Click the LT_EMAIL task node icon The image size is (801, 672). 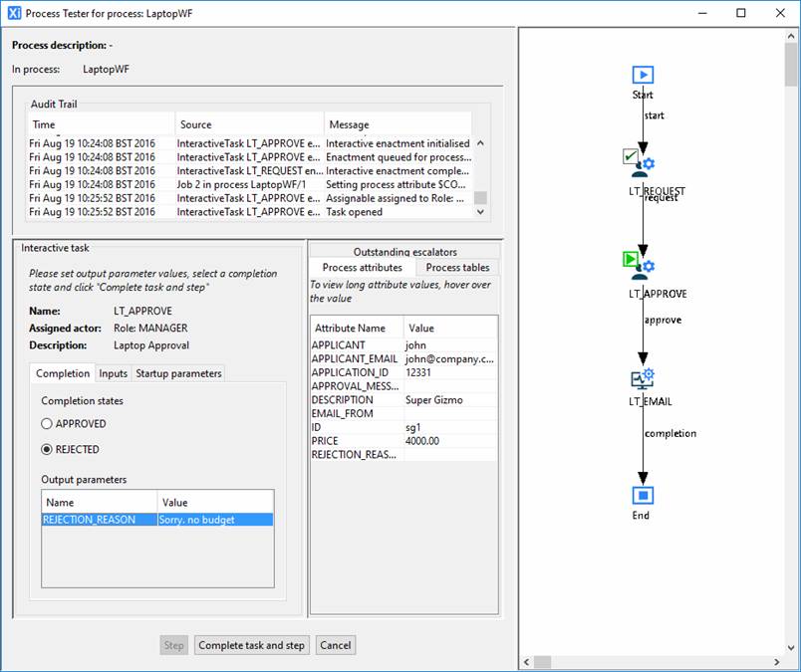click(x=643, y=377)
